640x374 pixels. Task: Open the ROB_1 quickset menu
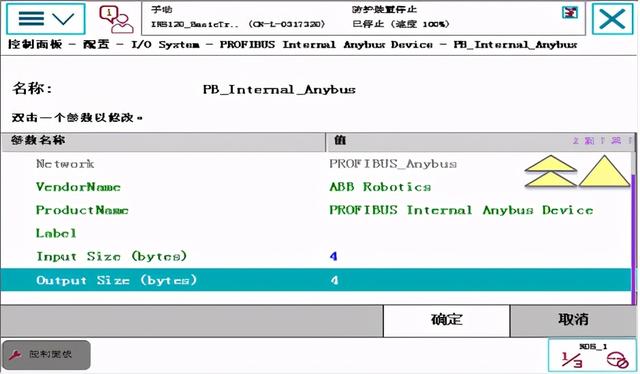tap(592, 356)
